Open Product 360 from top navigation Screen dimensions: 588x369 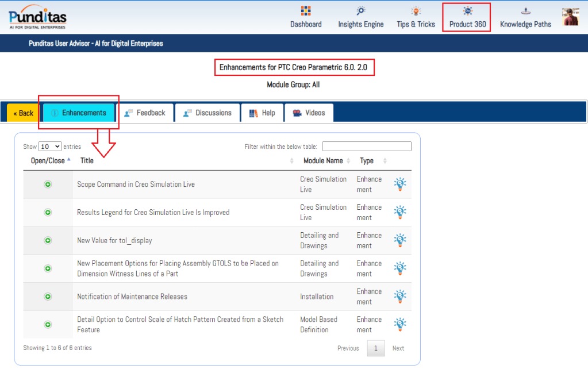pyautogui.click(x=467, y=17)
